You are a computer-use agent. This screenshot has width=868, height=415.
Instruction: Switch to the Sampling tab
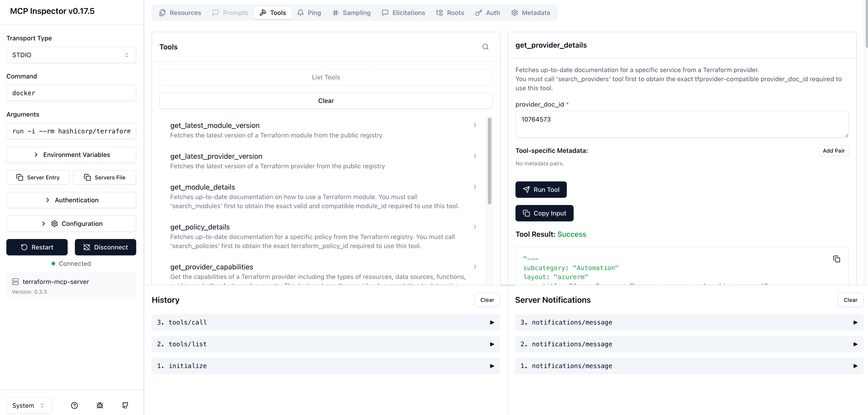pos(351,13)
